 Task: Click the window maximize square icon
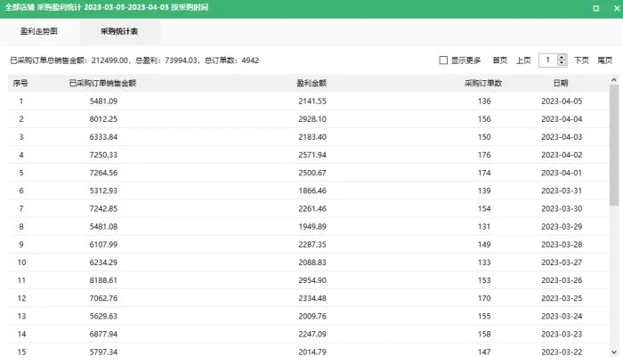pos(595,8)
